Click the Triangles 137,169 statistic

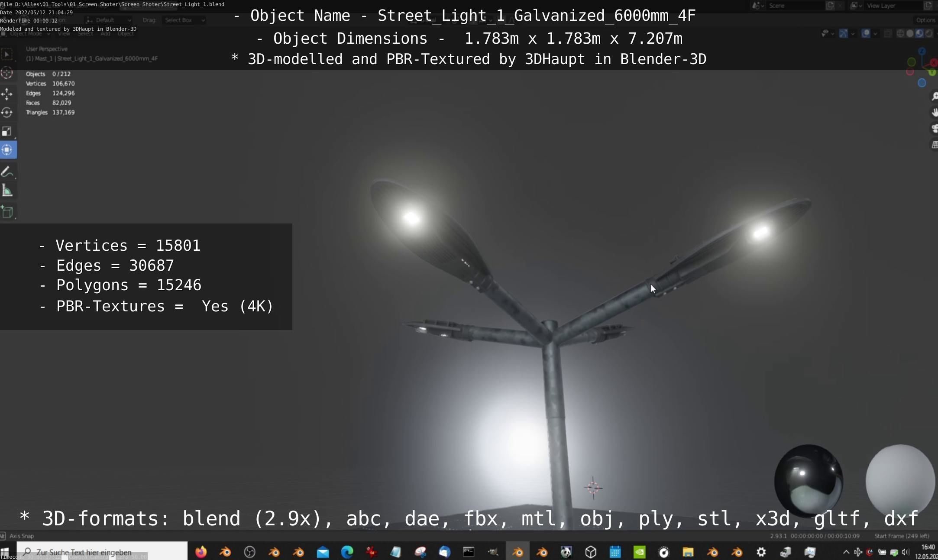pos(50,112)
